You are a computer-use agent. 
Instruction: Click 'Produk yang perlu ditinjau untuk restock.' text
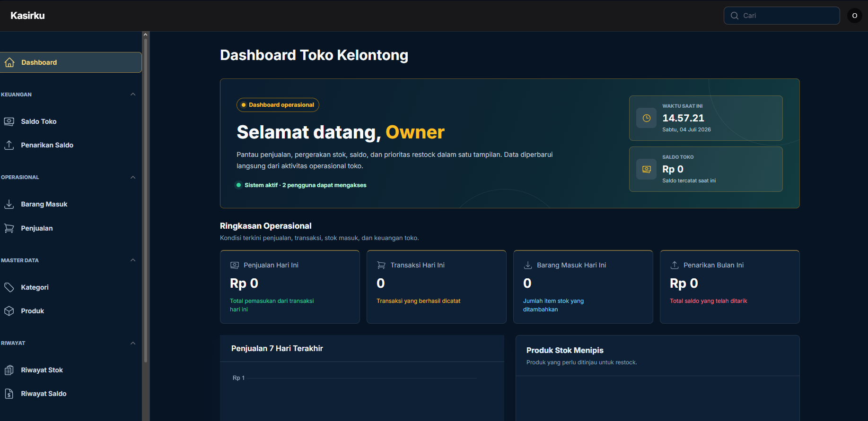point(582,362)
